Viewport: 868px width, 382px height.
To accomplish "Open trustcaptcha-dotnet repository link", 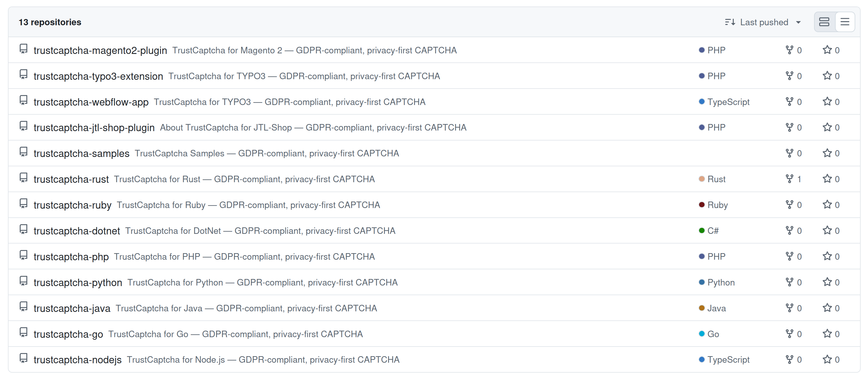I will click(x=77, y=231).
